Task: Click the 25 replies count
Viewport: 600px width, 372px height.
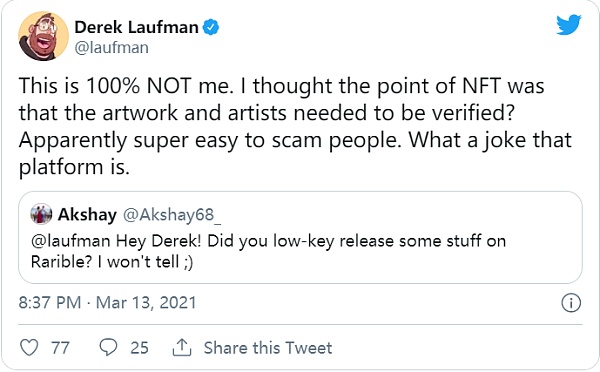Action: [x=139, y=348]
